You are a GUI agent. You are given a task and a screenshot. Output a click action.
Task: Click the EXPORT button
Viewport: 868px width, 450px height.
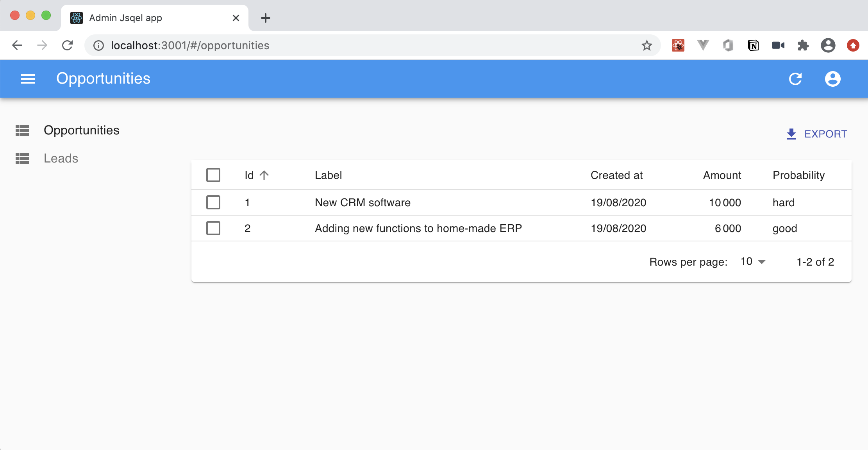(817, 134)
